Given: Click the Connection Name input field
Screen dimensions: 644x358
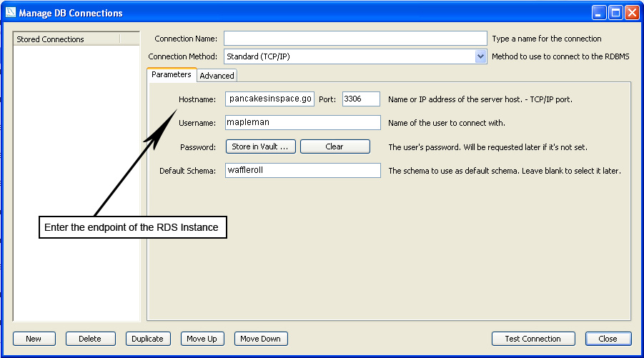Looking at the screenshot, I should (355, 39).
